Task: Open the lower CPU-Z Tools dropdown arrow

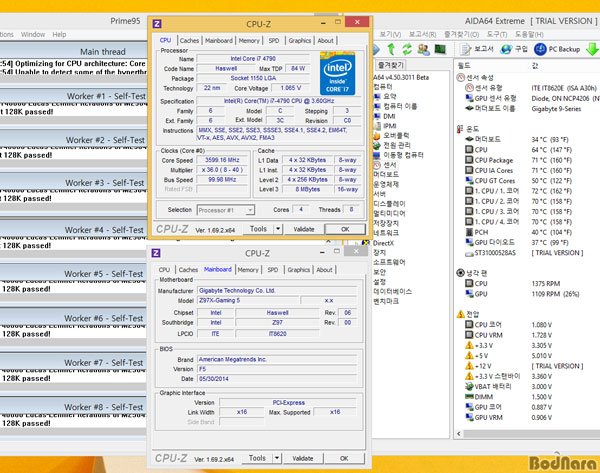Action: 277,458
